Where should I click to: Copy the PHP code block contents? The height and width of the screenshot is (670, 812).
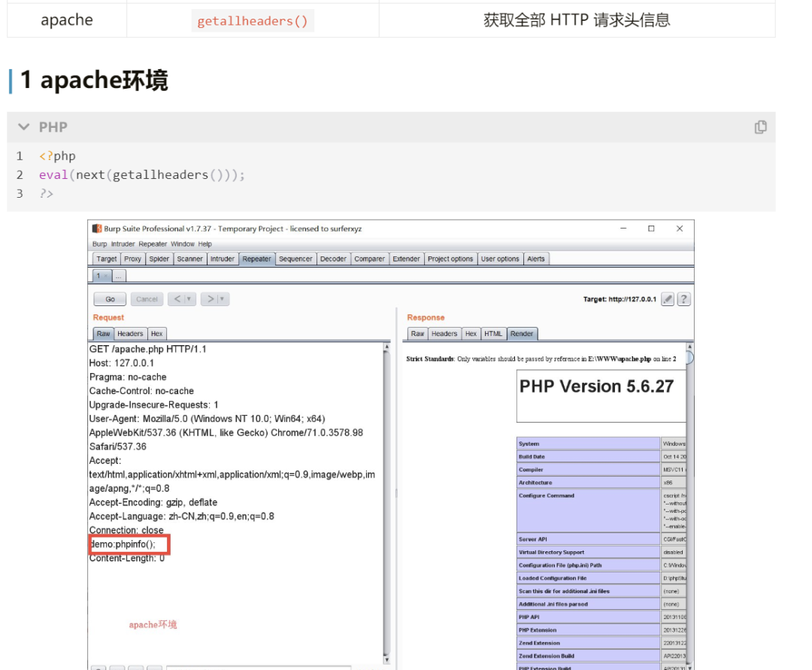click(x=760, y=127)
